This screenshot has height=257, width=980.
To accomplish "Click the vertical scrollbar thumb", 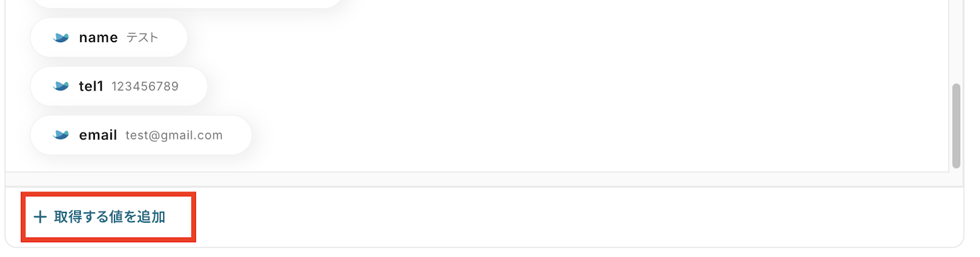I will pos(956,126).
